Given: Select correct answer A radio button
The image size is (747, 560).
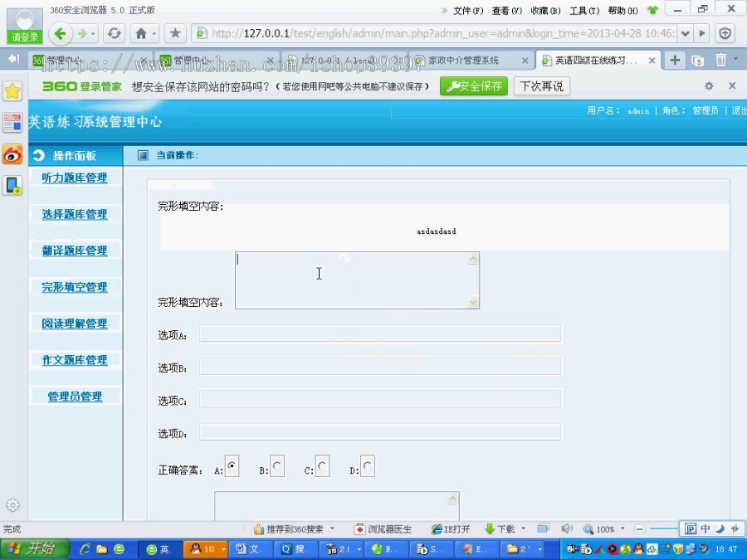Looking at the screenshot, I should [x=232, y=466].
